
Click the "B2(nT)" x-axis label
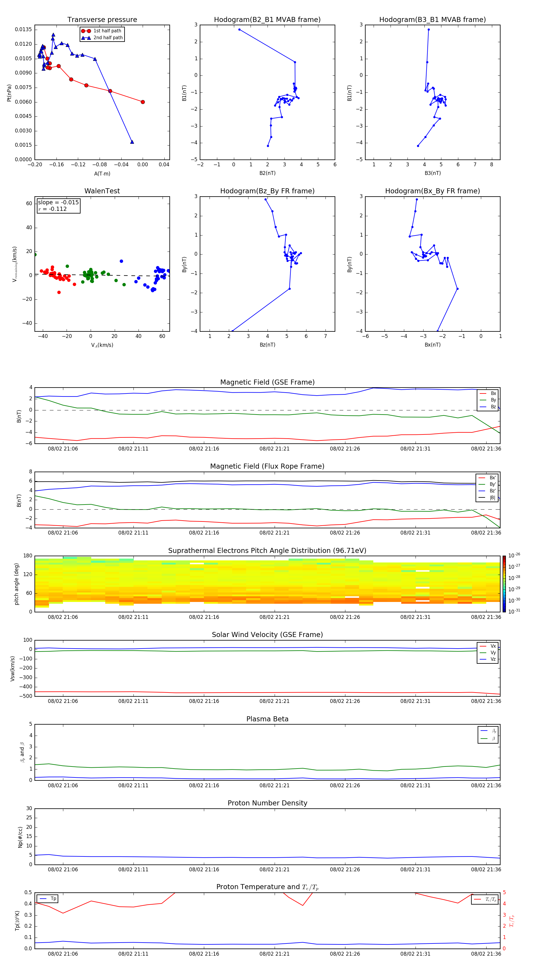(x=267, y=173)
